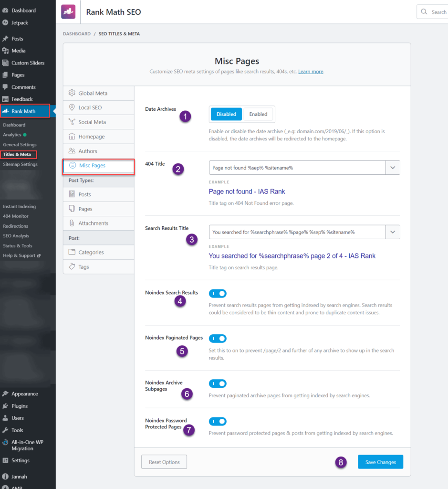The image size is (448, 489).
Task: Click the Social Meta share icon
Action: click(72, 122)
